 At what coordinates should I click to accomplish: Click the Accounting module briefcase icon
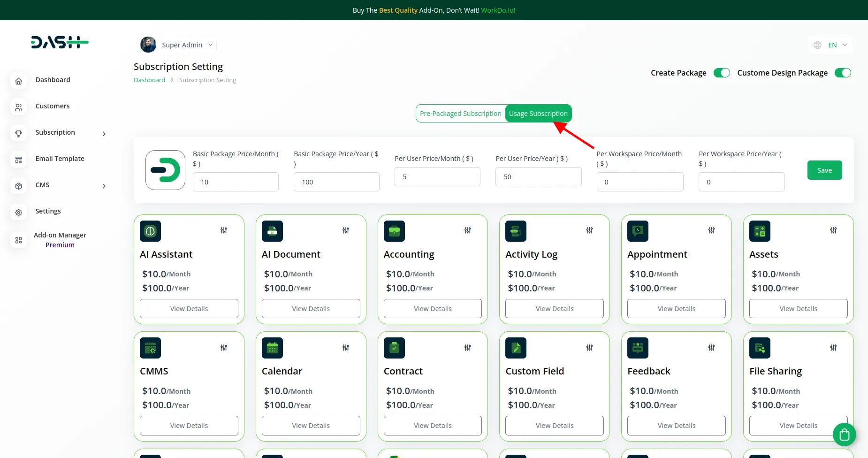[394, 231]
